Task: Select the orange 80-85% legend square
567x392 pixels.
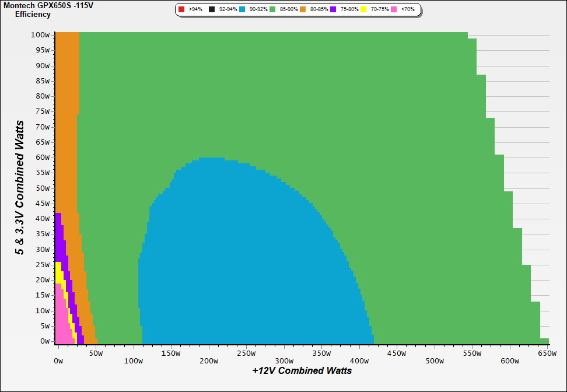Action: coord(303,10)
